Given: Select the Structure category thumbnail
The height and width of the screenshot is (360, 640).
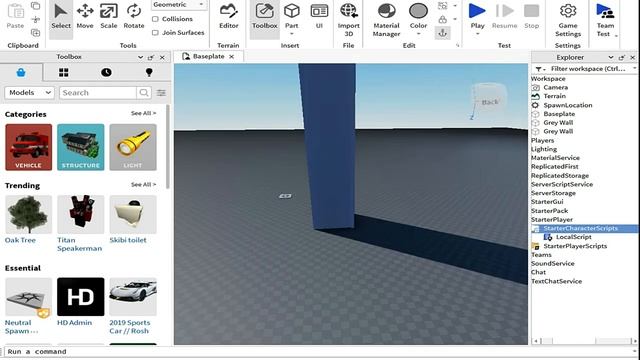Looking at the screenshot, I should [81, 147].
